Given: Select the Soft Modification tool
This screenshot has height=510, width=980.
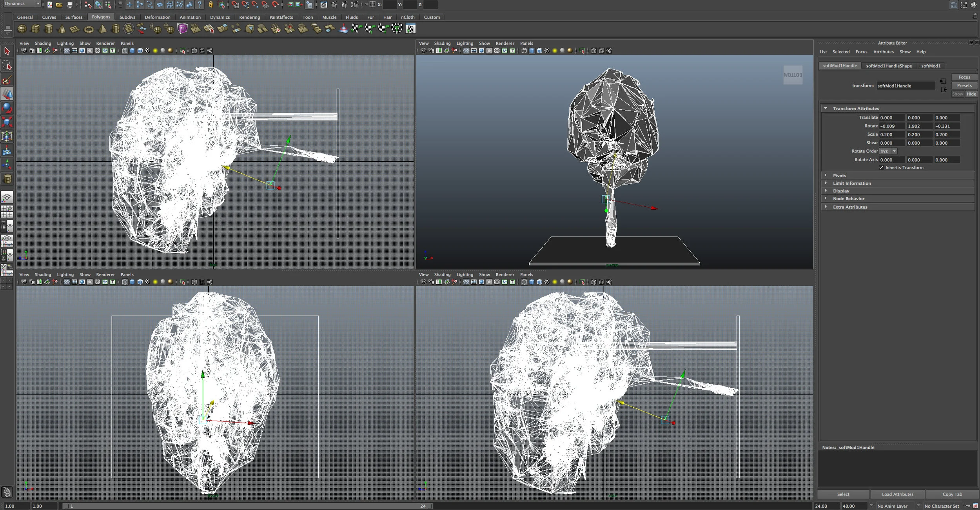Looking at the screenshot, I should [7, 151].
